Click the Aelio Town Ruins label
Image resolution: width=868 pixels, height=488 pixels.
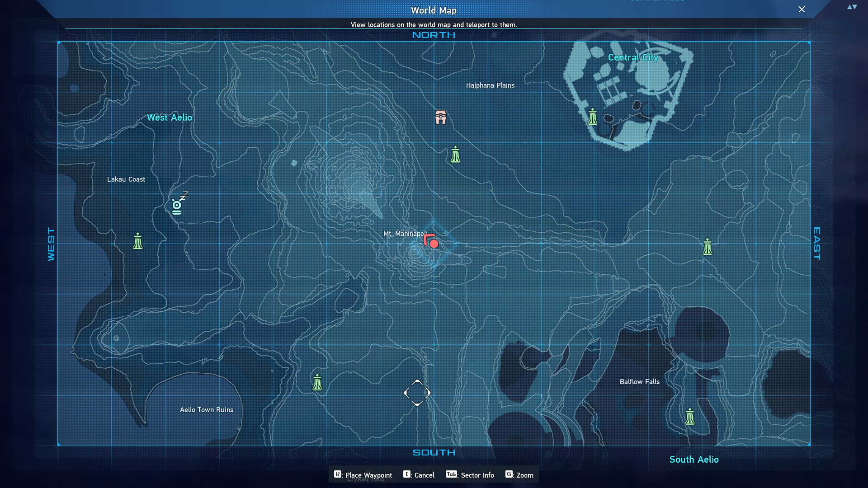tap(207, 410)
